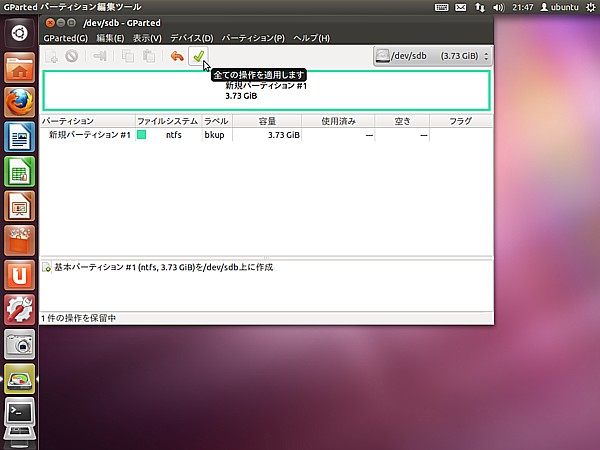Click the パーティション column header
The image size is (600, 450).
click(88, 121)
